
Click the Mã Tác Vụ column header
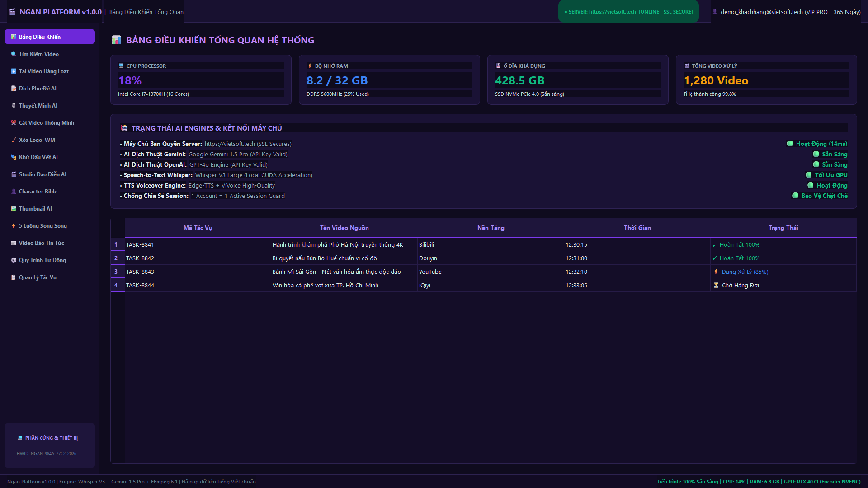point(198,228)
